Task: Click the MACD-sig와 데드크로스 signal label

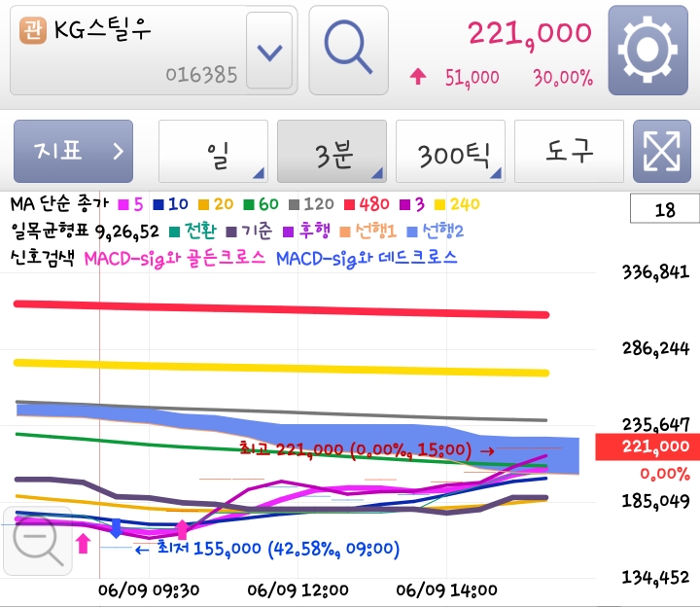Action: tap(367, 259)
